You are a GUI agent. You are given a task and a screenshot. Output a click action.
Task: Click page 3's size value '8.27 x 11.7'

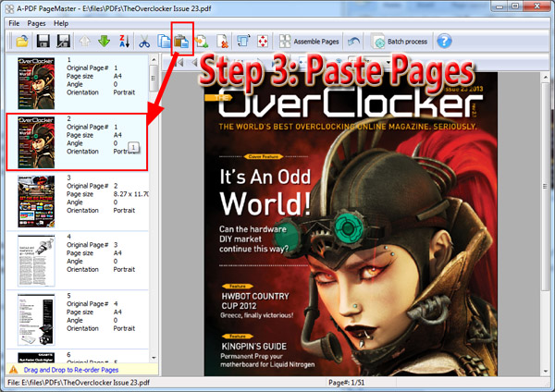coord(130,194)
